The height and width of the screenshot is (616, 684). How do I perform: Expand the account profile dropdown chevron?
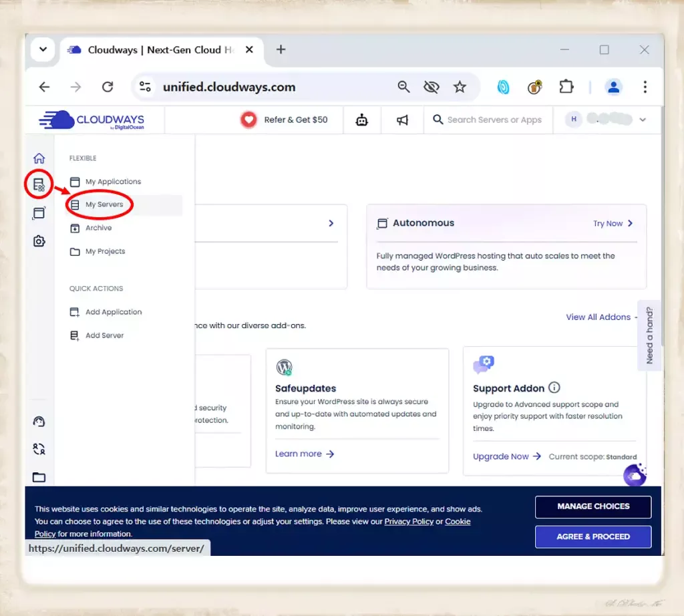(643, 120)
